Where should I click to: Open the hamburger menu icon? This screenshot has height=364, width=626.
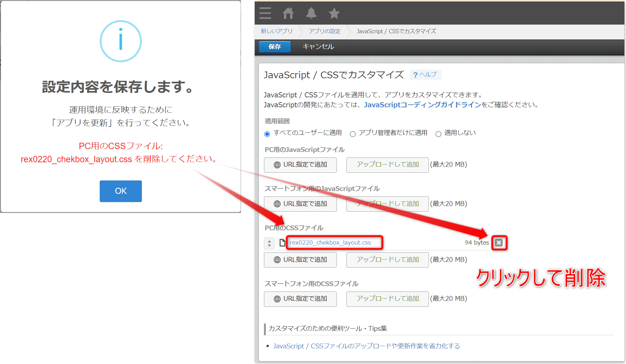[265, 13]
